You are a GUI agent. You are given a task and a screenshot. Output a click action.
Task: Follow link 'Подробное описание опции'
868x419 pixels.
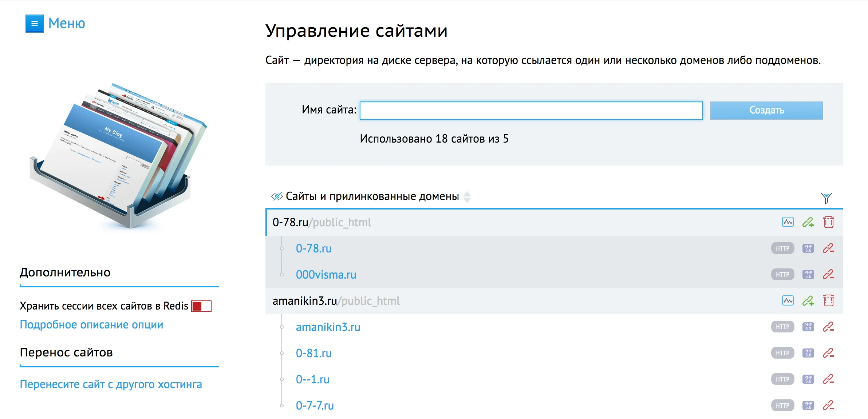tap(91, 325)
